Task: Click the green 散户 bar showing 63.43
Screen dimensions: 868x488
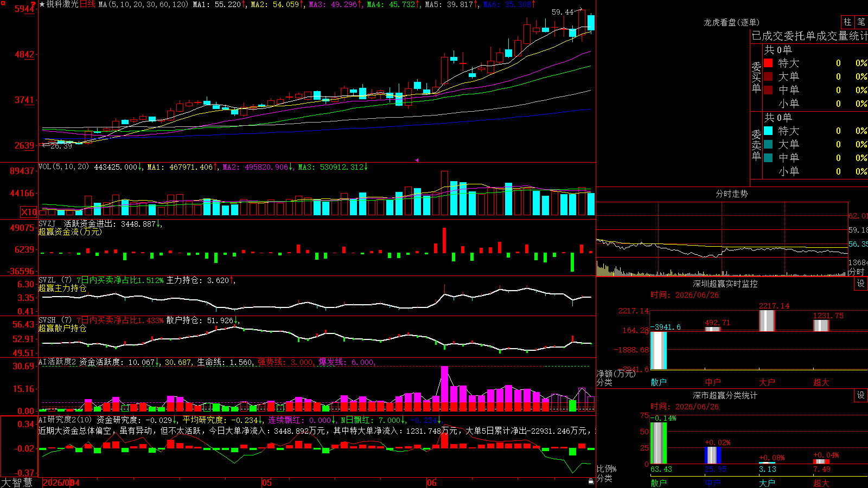Action: (659, 443)
